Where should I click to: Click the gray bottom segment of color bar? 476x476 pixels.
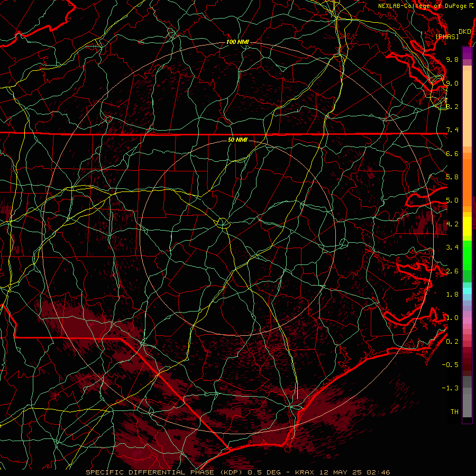(x=467, y=405)
